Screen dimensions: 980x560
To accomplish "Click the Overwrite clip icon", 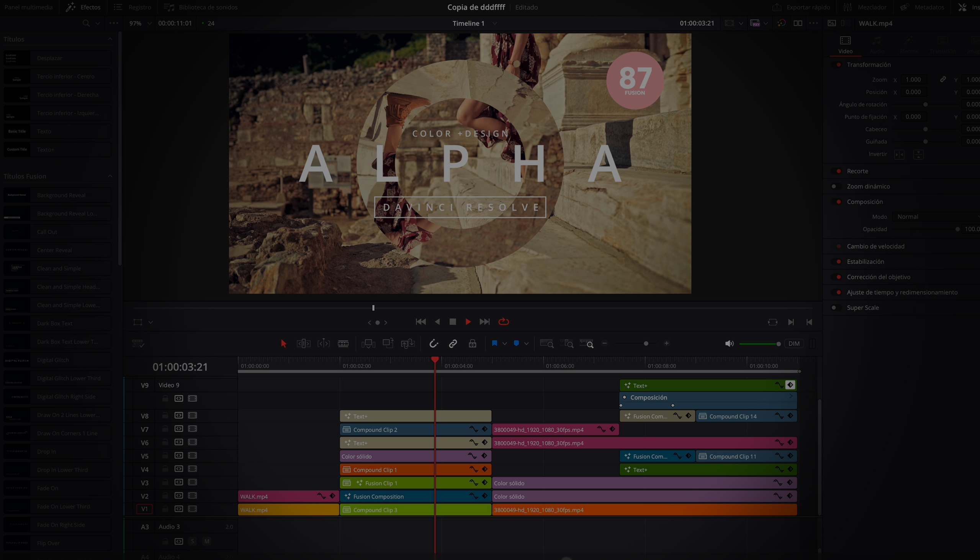I will [x=388, y=343].
